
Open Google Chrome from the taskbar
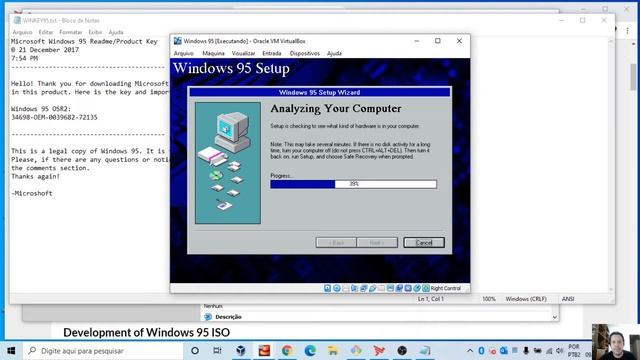pos(287,351)
